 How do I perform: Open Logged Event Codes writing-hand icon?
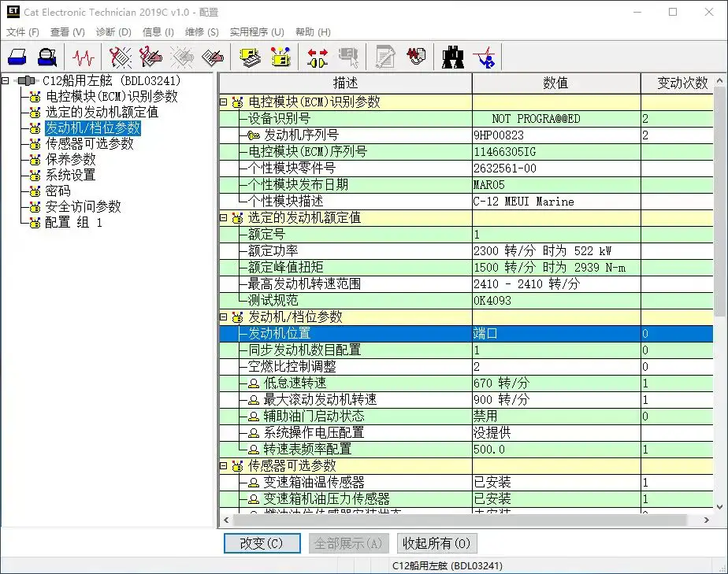(213, 57)
